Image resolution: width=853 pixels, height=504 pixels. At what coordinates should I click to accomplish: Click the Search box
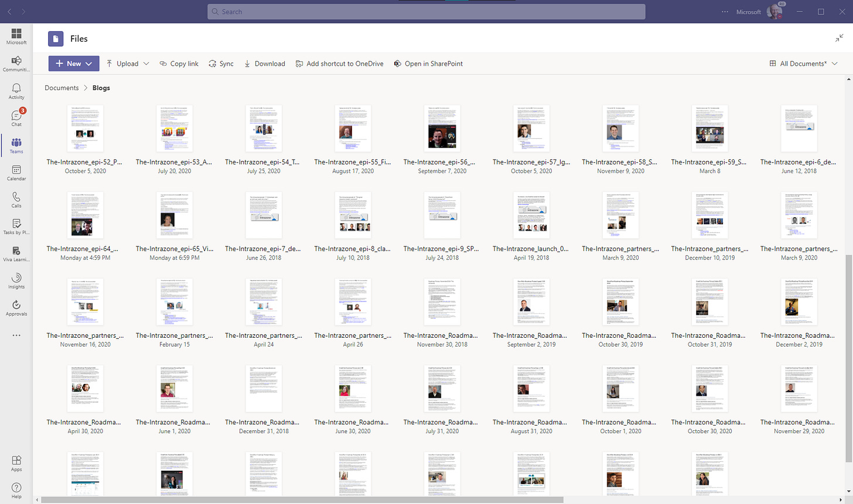pos(426,12)
